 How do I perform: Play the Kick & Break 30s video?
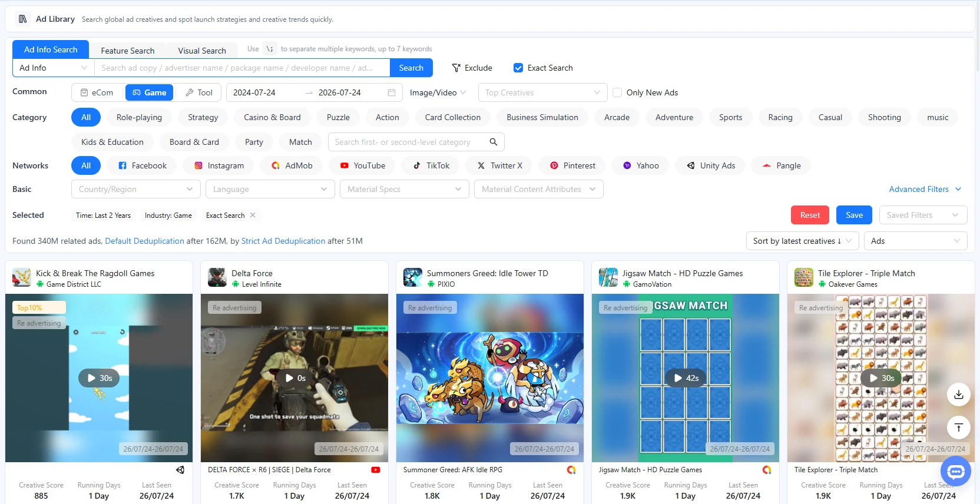(99, 378)
